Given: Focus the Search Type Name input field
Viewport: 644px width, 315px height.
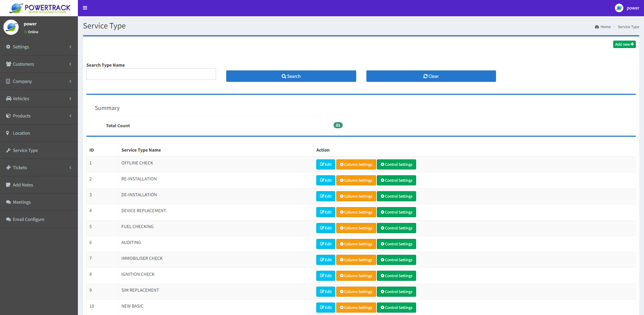Looking at the screenshot, I should pos(151,74).
